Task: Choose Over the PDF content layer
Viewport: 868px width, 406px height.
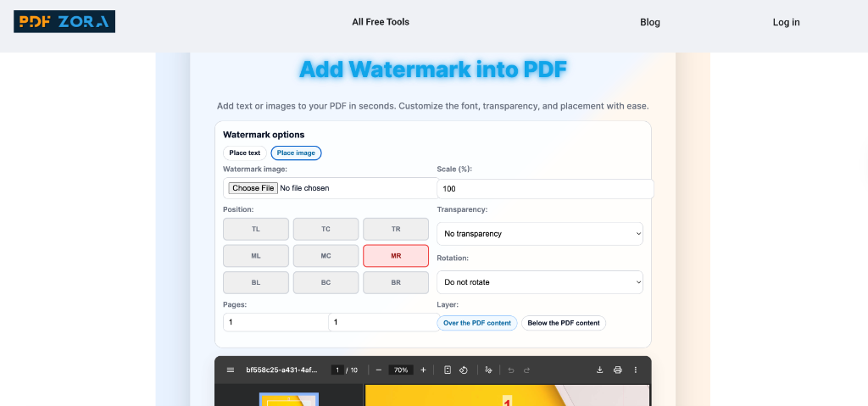Action: pos(477,323)
